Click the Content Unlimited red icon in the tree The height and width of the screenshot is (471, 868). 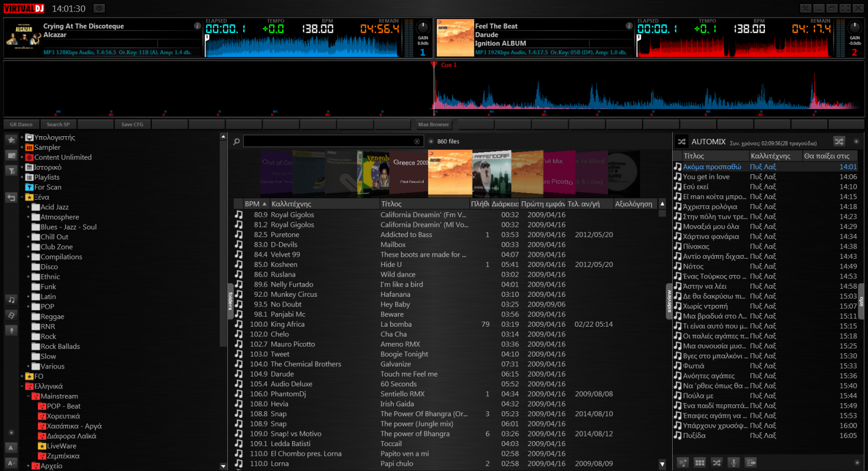pos(30,157)
